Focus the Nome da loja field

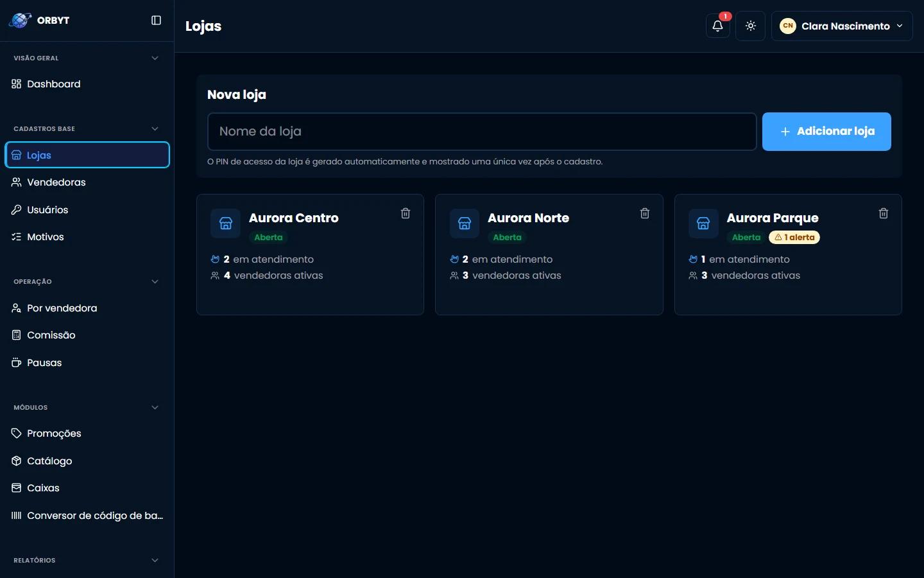click(482, 132)
